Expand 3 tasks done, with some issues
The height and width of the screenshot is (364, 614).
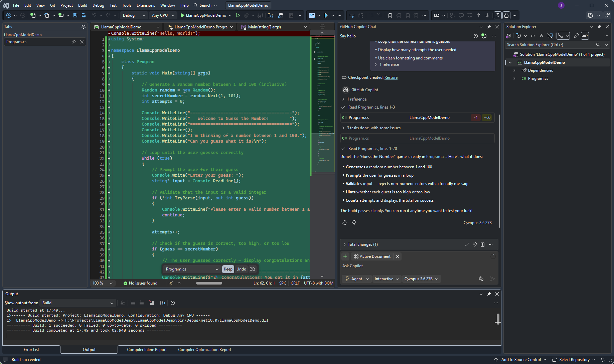click(343, 128)
